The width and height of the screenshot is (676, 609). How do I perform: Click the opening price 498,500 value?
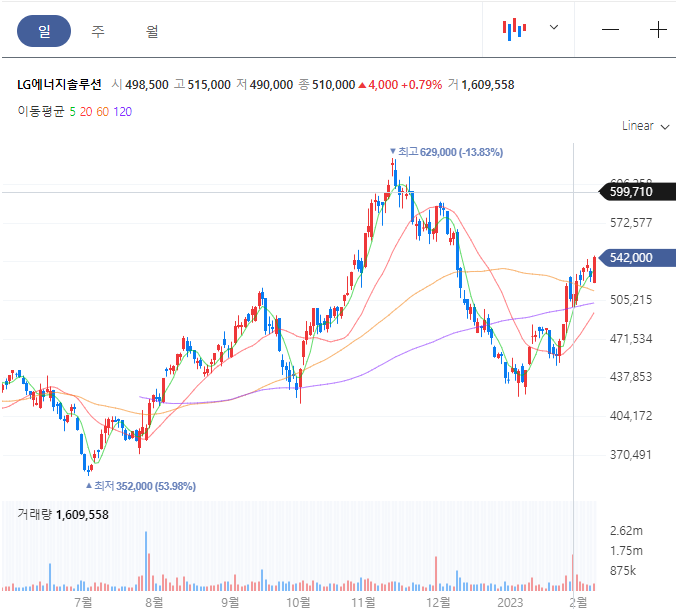(147, 84)
